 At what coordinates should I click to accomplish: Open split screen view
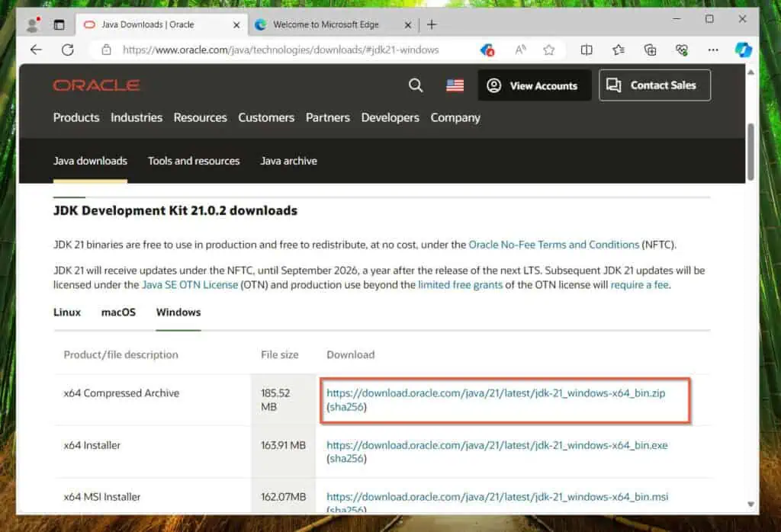click(587, 50)
